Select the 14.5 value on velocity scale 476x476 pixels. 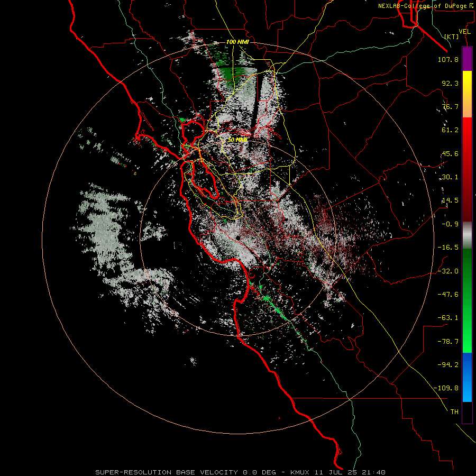coord(450,200)
